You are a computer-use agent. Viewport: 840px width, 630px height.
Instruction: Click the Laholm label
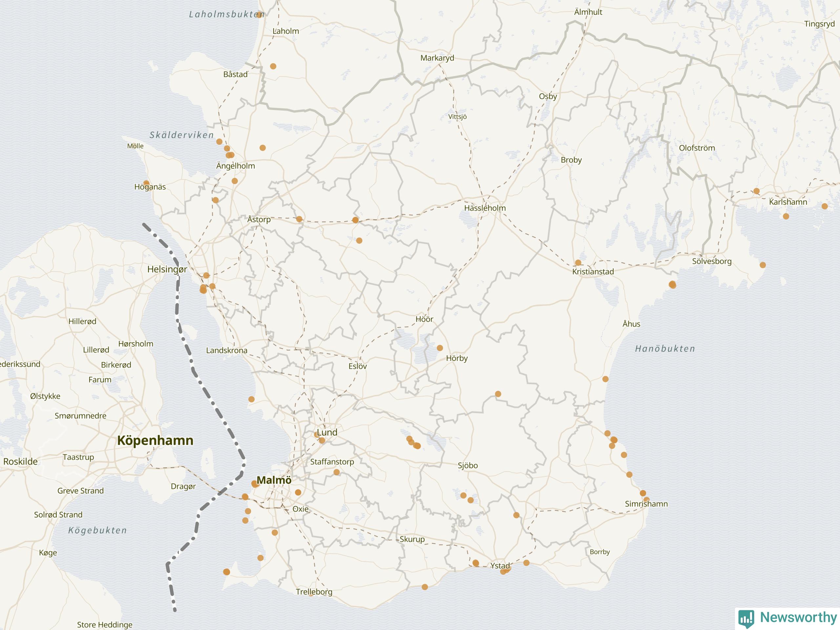(285, 31)
